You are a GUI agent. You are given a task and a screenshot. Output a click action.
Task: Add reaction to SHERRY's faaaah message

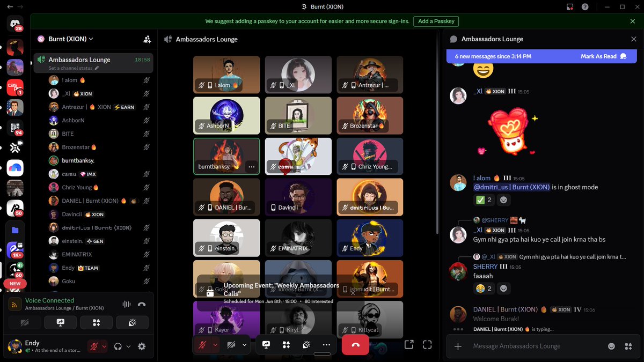[x=503, y=289]
